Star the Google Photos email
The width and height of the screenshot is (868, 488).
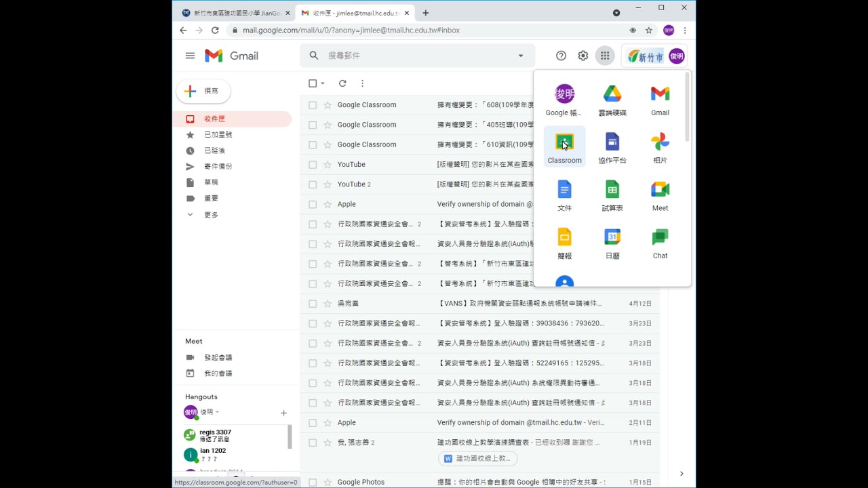point(328,482)
